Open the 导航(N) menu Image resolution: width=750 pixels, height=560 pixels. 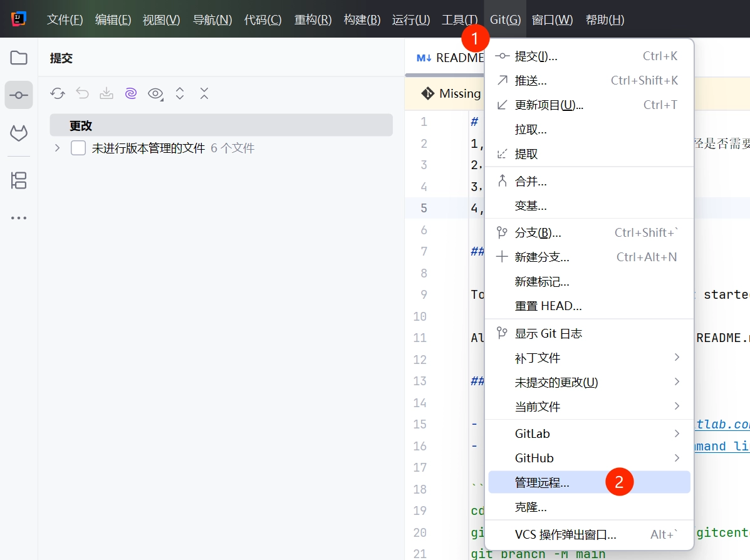point(212,19)
